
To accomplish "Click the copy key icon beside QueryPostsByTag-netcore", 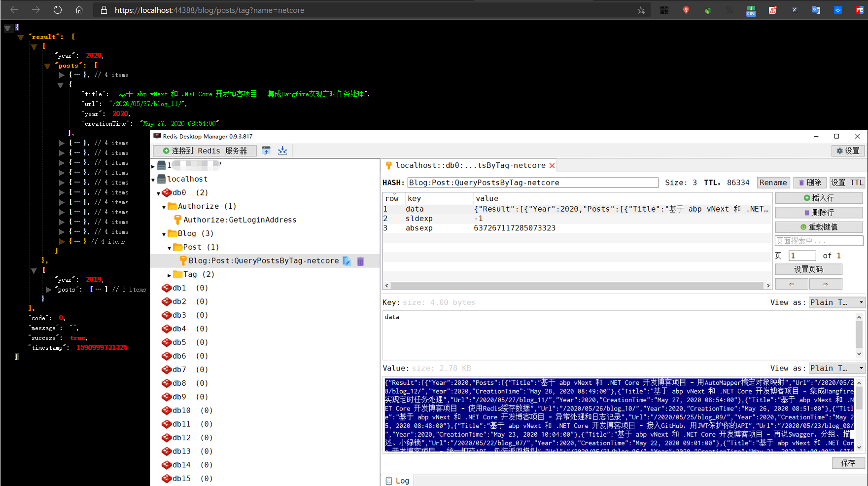I will point(347,261).
